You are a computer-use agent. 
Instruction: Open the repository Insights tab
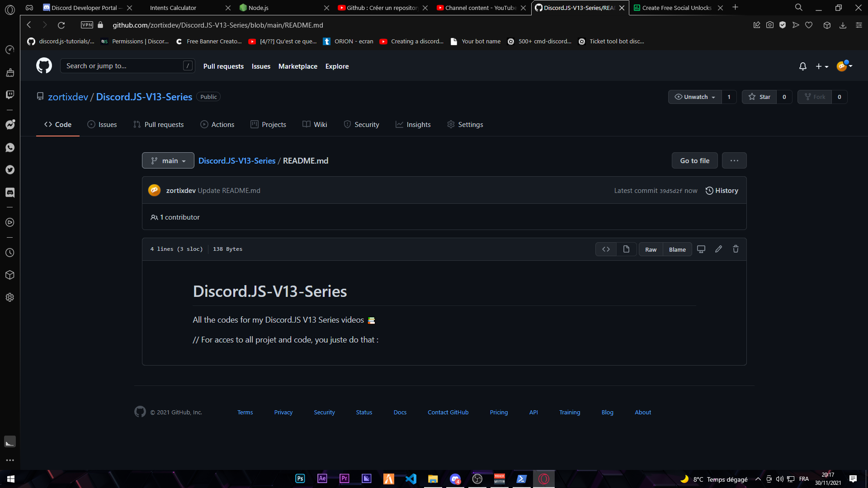click(413, 124)
